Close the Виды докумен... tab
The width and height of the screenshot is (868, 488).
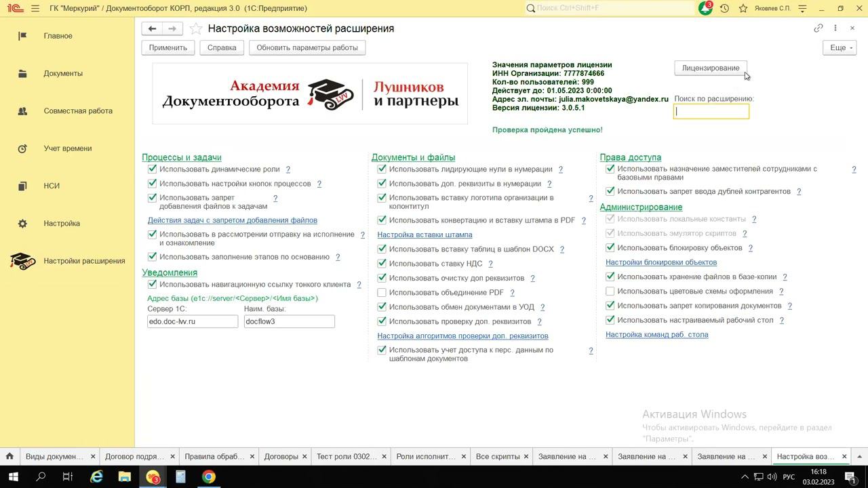click(93, 457)
